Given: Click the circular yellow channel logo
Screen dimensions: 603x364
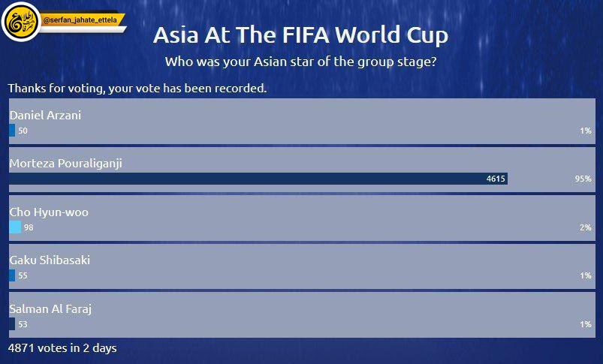Looking at the screenshot, I should tap(21, 22).
